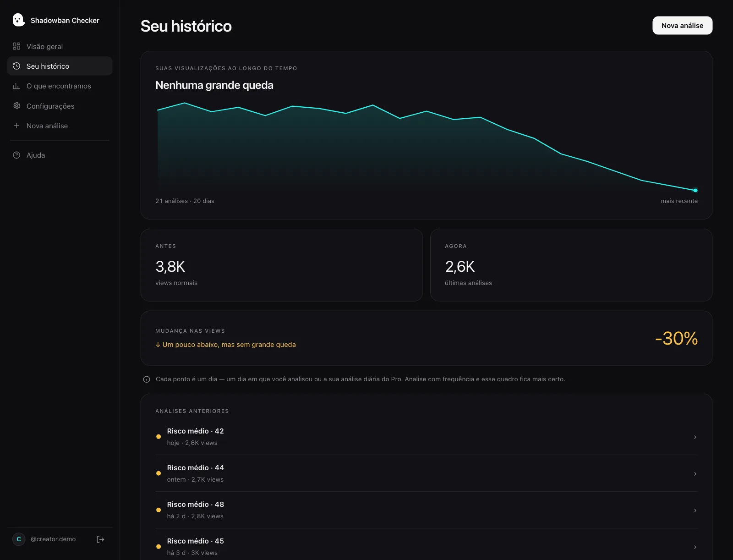Image resolution: width=733 pixels, height=560 pixels.
Task: Click the Configurações gear icon
Action: click(x=16, y=106)
